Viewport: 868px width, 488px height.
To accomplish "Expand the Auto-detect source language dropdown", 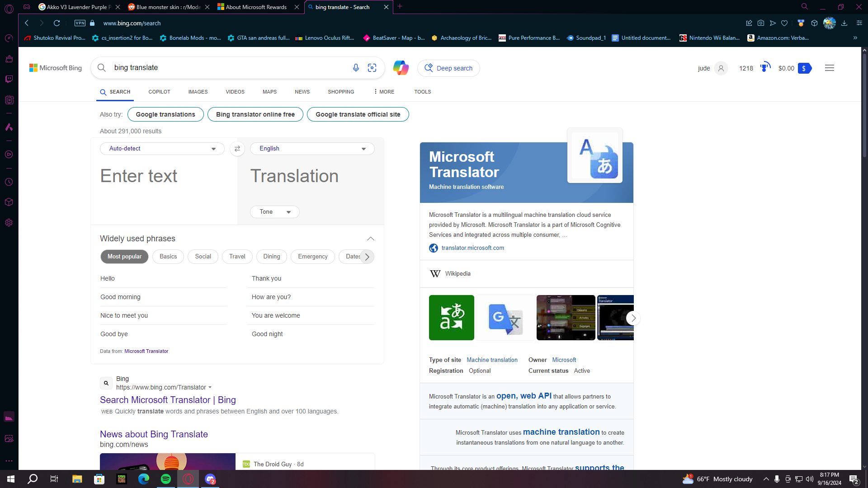I will coord(162,149).
